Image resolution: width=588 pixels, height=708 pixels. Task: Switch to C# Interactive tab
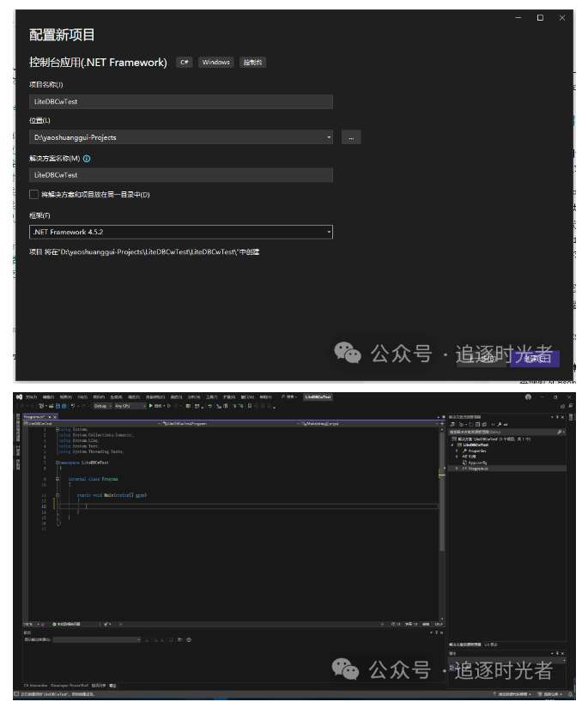tap(36, 686)
